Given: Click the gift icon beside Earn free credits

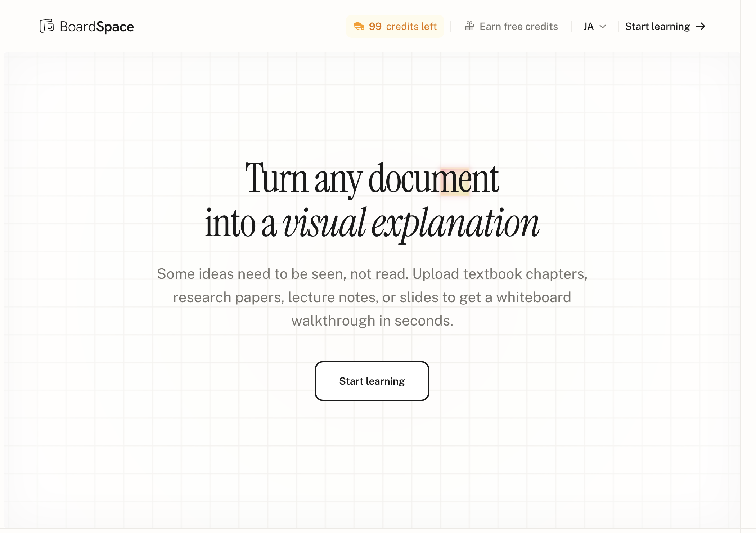Looking at the screenshot, I should coord(469,26).
